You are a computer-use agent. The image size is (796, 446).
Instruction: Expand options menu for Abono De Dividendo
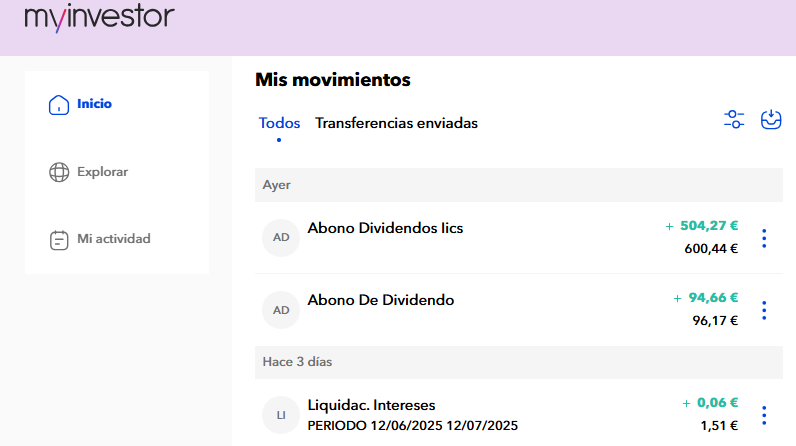coord(764,310)
